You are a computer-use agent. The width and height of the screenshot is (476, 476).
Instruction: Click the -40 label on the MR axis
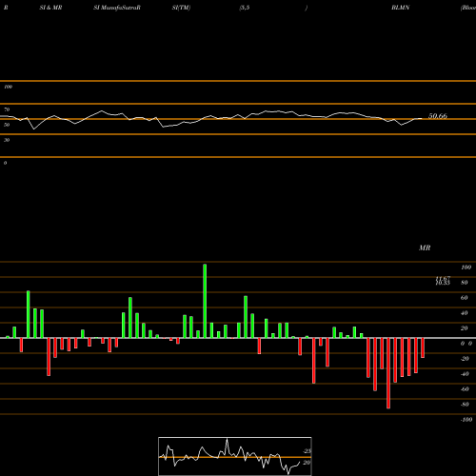pos(465,374)
